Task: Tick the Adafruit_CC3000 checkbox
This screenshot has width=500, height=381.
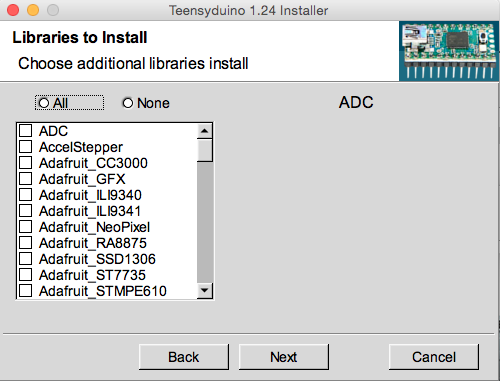Action: pyautogui.click(x=26, y=163)
